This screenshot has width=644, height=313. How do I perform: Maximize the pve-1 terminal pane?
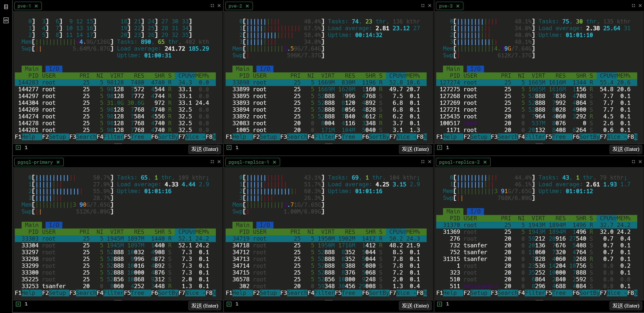coord(212,6)
